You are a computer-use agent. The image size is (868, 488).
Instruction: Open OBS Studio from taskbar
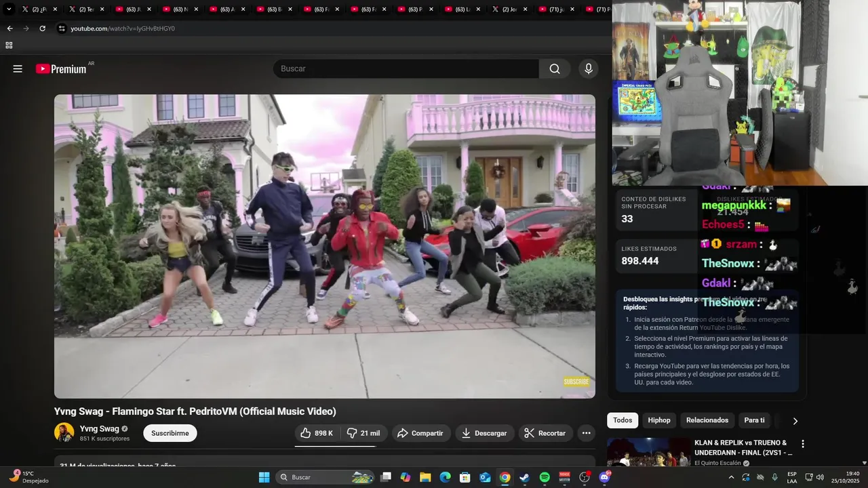tap(585, 477)
